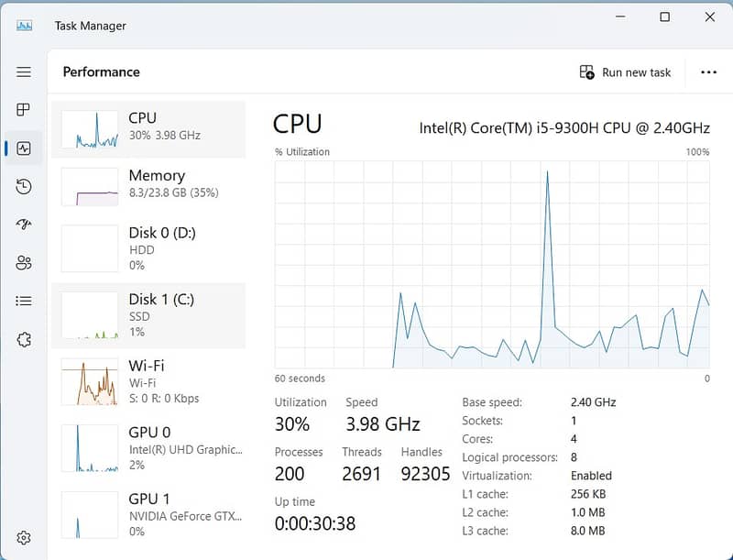
Task: Open the Startup apps page
Action: [24, 225]
